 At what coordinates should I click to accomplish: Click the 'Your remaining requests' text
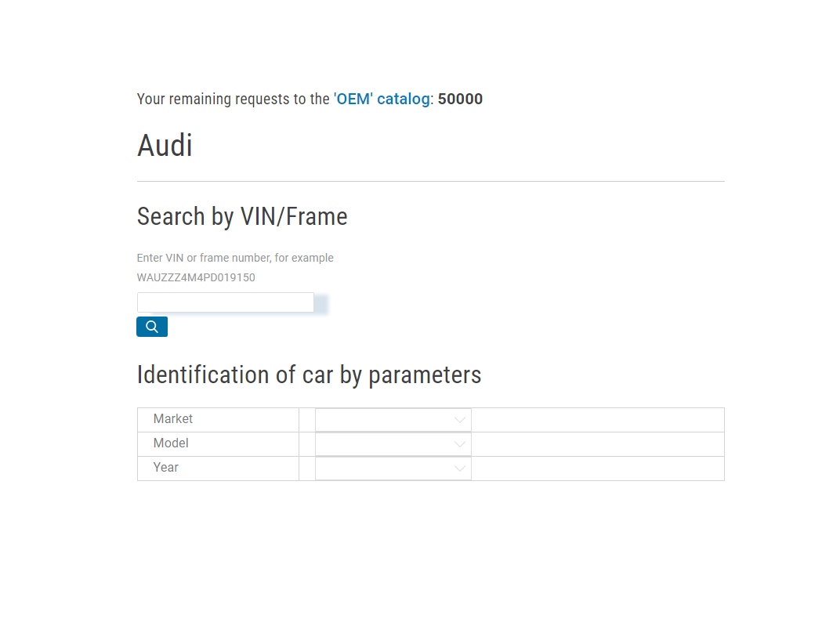233,99
